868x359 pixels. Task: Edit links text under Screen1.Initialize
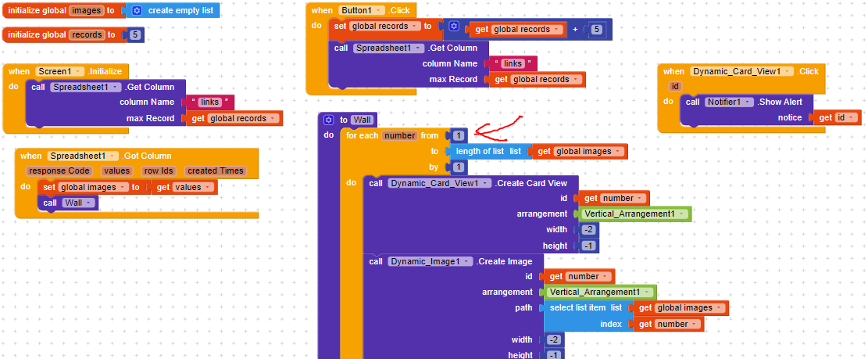[211, 102]
